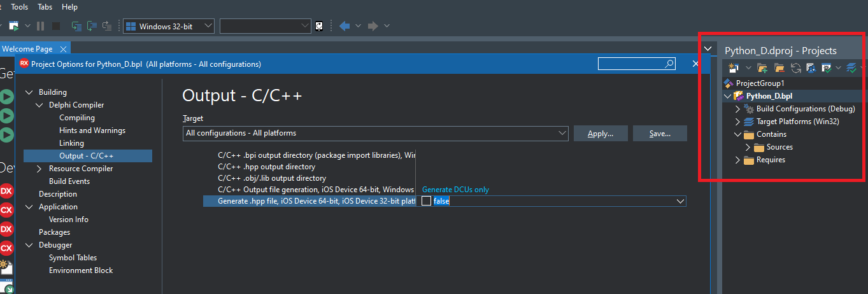Expand the Resource Compiler node
This screenshot has width=868, height=294.
pyautogui.click(x=39, y=169)
